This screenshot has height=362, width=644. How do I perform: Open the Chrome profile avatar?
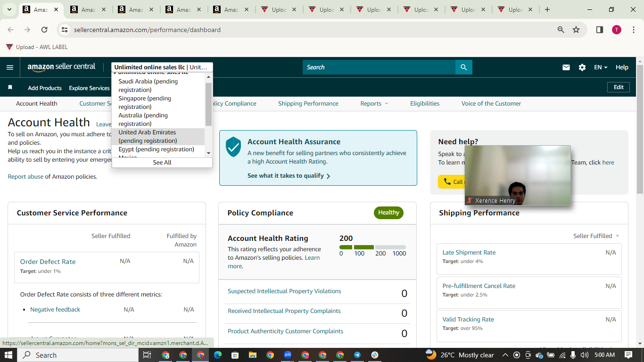(x=617, y=30)
